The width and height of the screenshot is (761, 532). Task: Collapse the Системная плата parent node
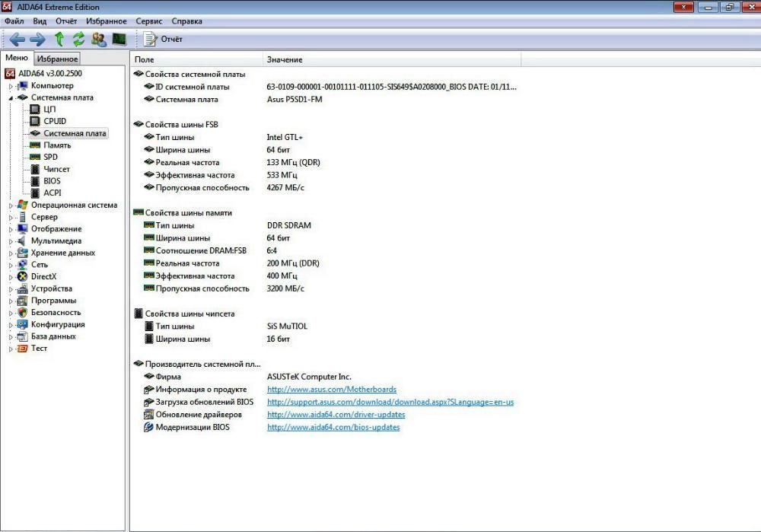[11, 98]
